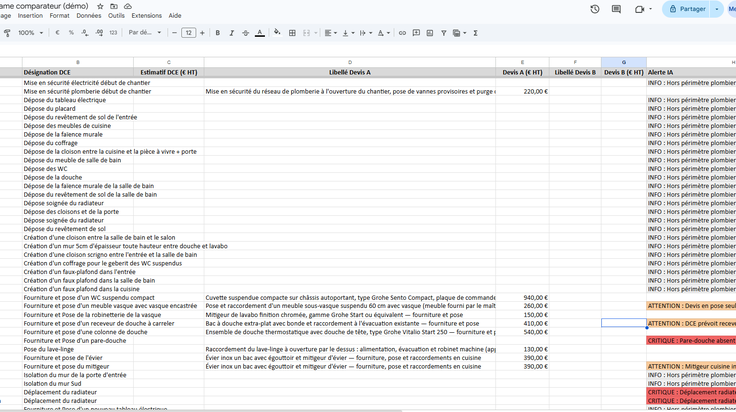The width and height of the screenshot is (736, 412).
Task: Decrease decimal places button
Action: (84, 33)
